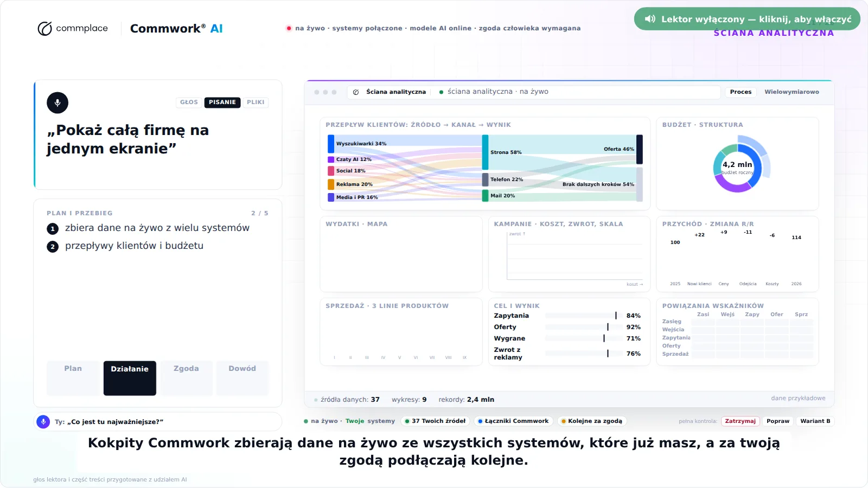Click the Popraw button
The width and height of the screenshot is (868, 488).
coord(778,421)
